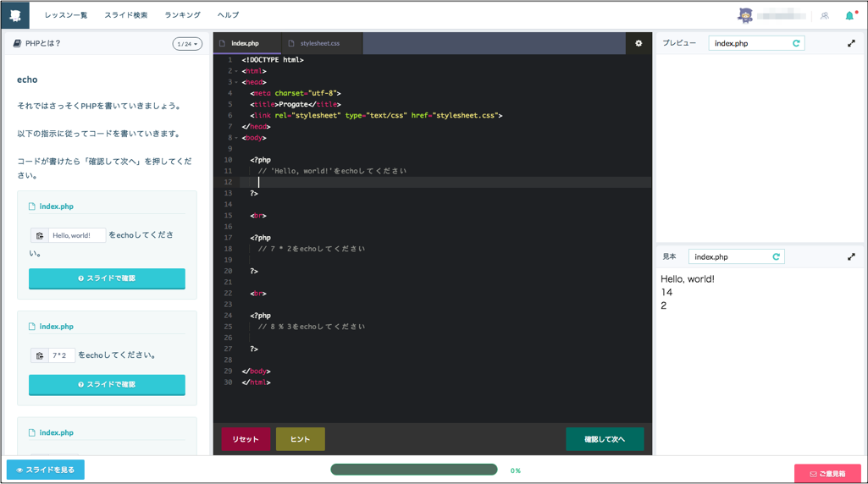Image resolution: width=868 pixels, height=484 pixels.
Task: Click the meta charset code line
Action: [x=295, y=93]
